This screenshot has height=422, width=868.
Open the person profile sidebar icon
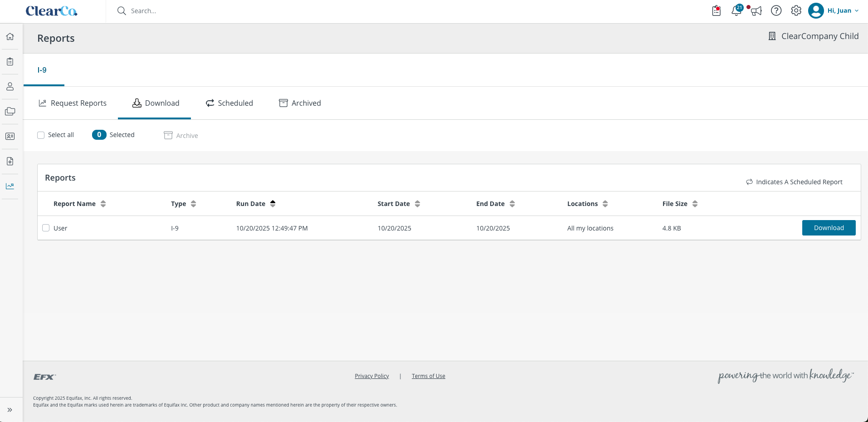[10, 86]
